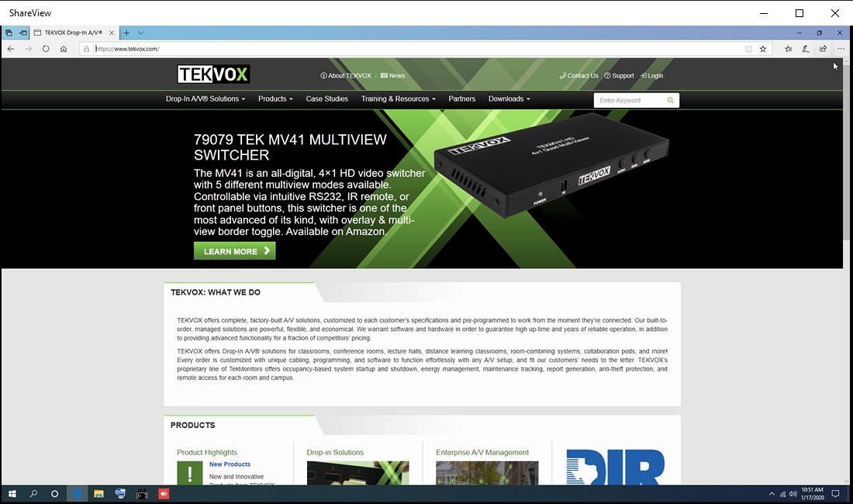The height and width of the screenshot is (504, 853).
Task: Show tab previews chevron
Action: (140, 33)
